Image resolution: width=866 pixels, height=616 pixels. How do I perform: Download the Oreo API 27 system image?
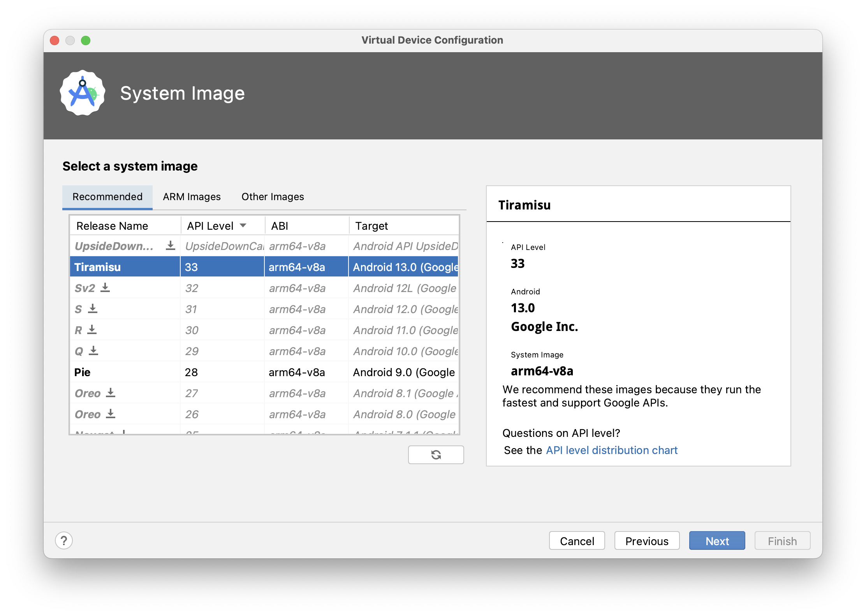click(x=111, y=393)
